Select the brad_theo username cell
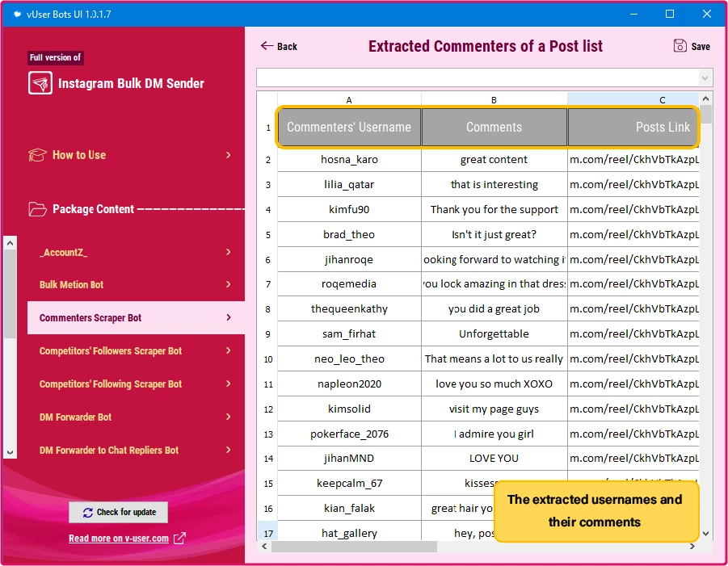The image size is (728, 566). pyautogui.click(x=349, y=235)
